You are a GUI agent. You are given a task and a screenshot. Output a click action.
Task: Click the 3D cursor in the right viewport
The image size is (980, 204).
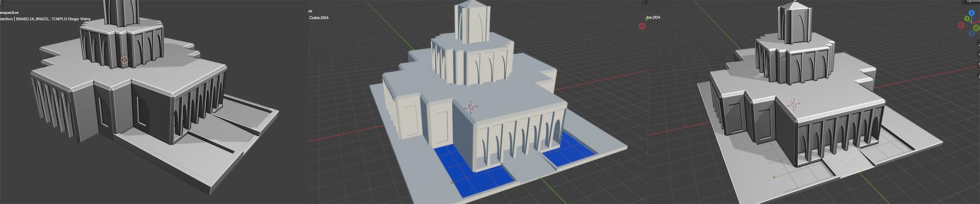click(x=793, y=104)
